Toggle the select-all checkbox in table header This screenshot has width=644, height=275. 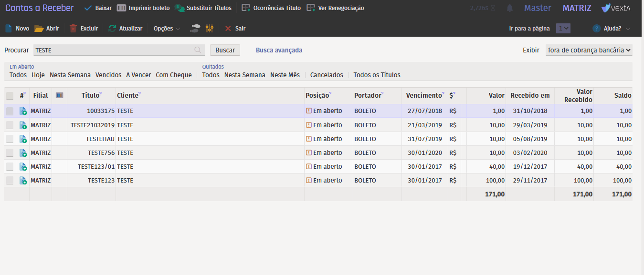pos(10,96)
